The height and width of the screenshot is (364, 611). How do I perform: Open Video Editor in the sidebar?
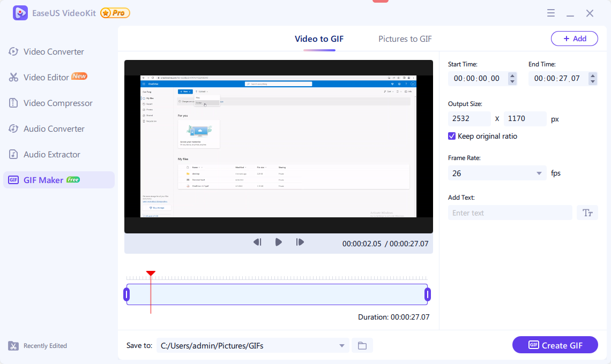[x=46, y=78]
